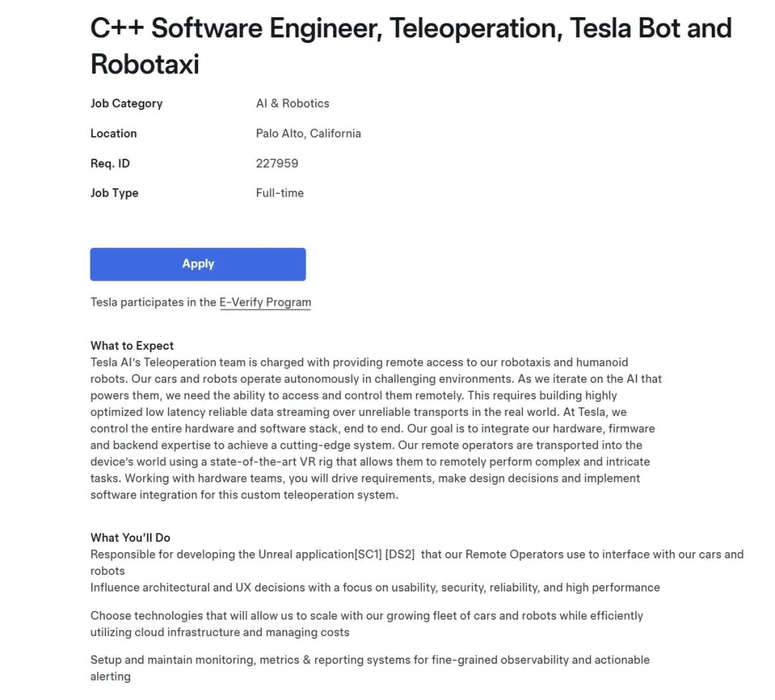Viewport: 775px width, 700px height.
Task: Select the Req. ID label
Action: [111, 164]
